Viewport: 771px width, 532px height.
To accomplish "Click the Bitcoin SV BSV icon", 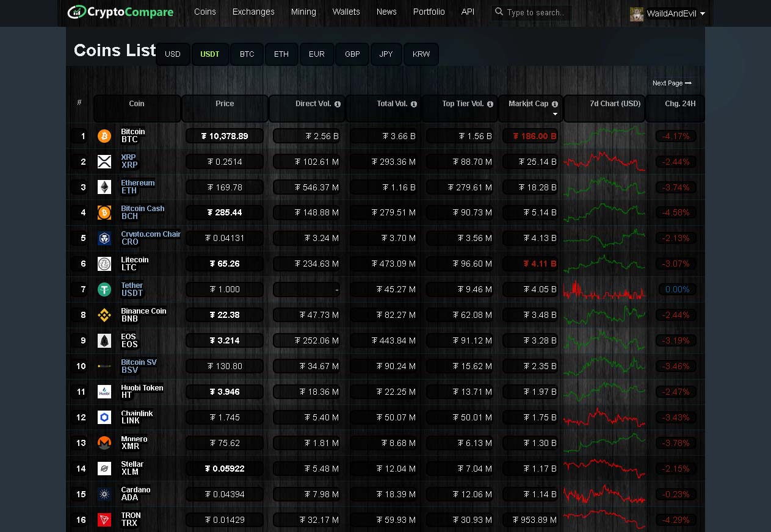I will [x=104, y=367].
